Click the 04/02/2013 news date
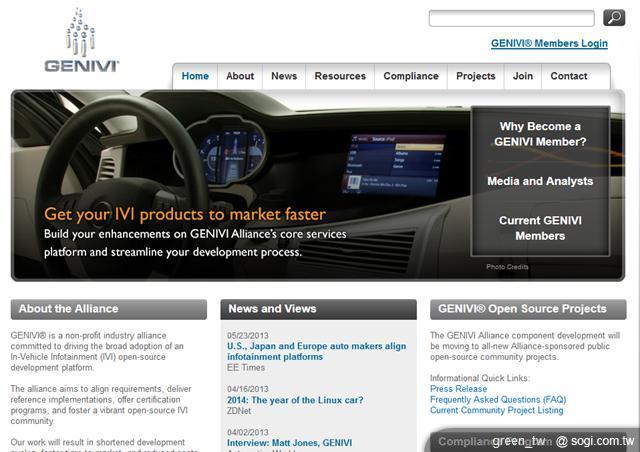Screen dimensions: 640x452 tap(248, 432)
